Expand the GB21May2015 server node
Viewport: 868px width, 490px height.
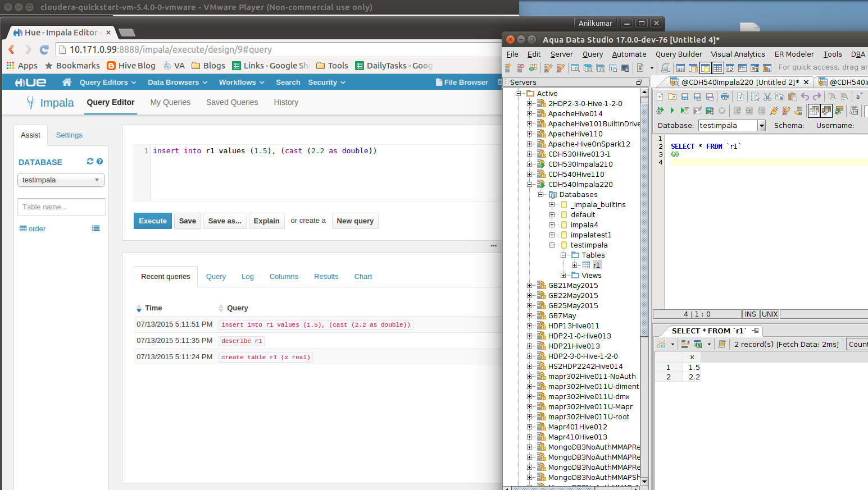529,285
